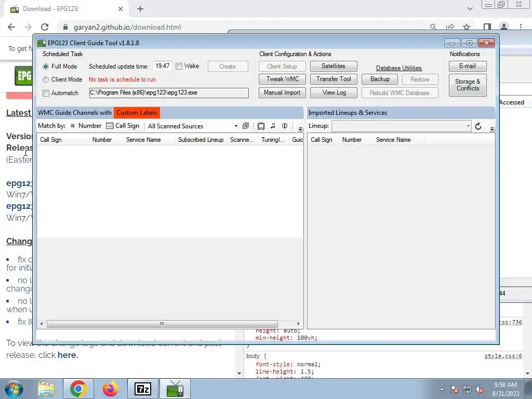The height and width of the screenshot is (399, 532).
Task: Click the 'here.' link on webpage
Action: coord(68,355)
